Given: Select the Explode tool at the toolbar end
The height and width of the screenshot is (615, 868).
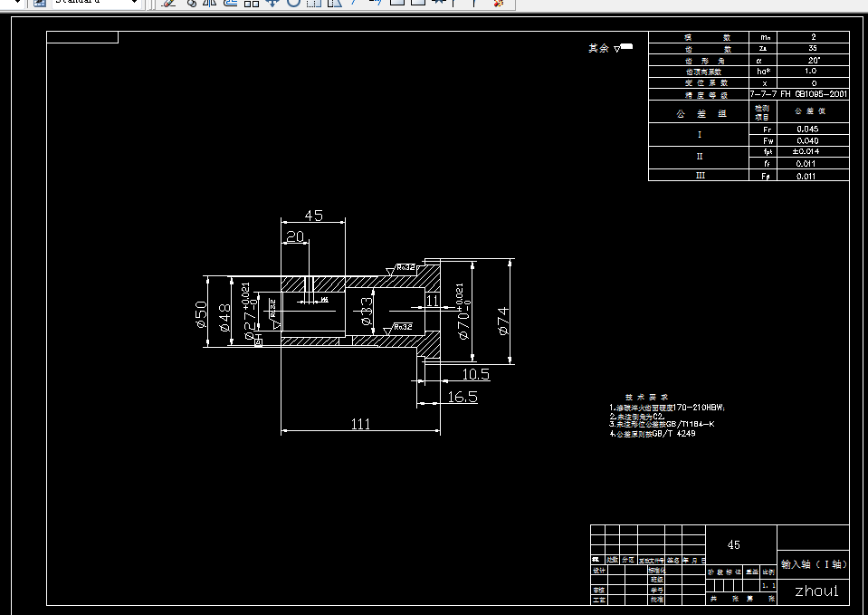Looking at the screenshot, I should 499,3.
